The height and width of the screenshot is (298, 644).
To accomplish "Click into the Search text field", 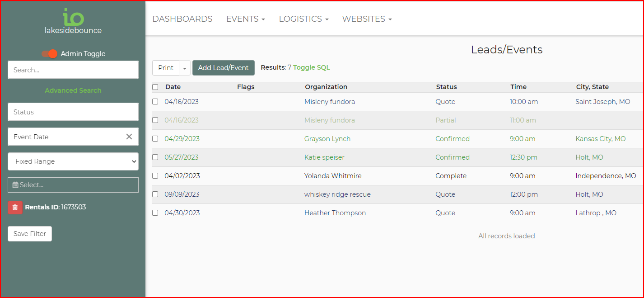I will coord(73,70).
